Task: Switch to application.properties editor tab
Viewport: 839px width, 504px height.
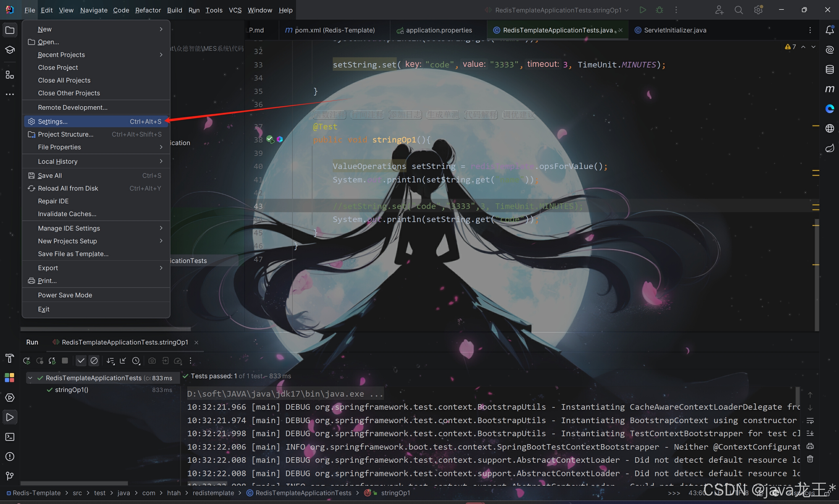Action: pos(439,30)
